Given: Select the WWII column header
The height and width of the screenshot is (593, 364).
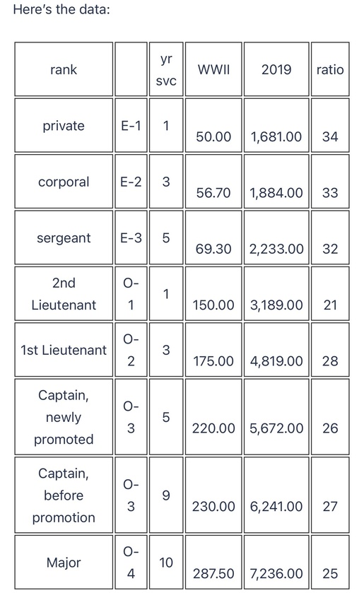Looking at the screenshot, I should 213,69.
